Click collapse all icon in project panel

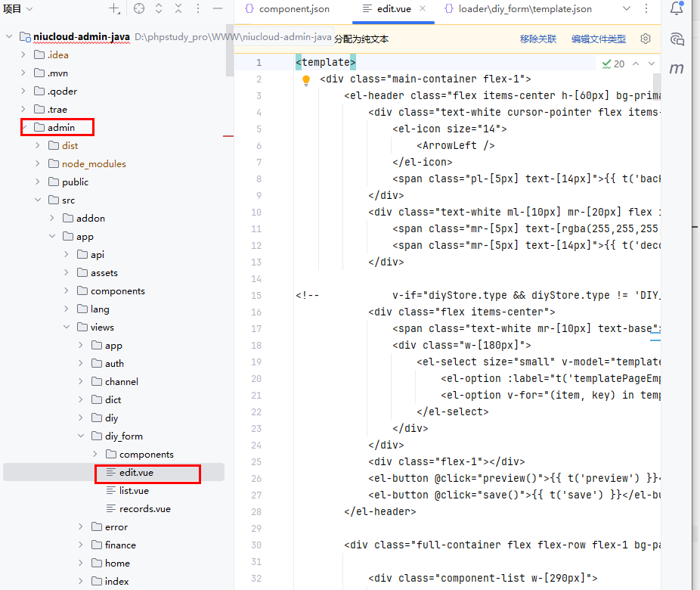pos(178,9)
